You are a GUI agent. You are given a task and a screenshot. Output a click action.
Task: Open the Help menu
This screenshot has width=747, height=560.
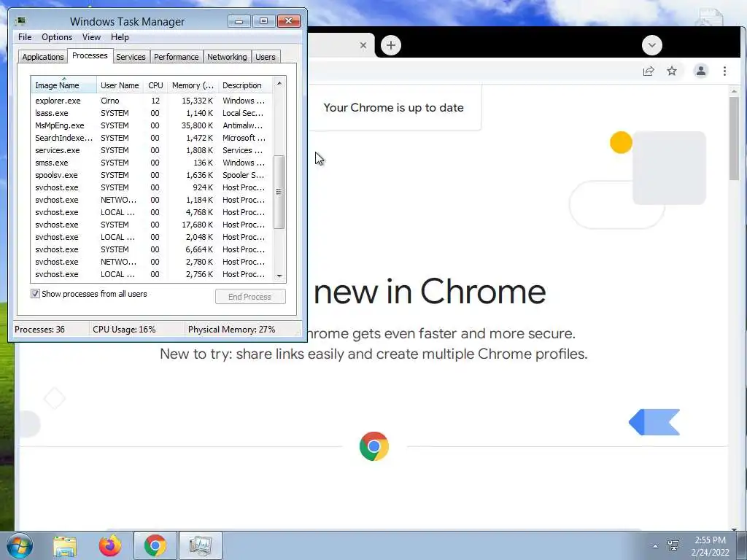[x=120, y=37]
